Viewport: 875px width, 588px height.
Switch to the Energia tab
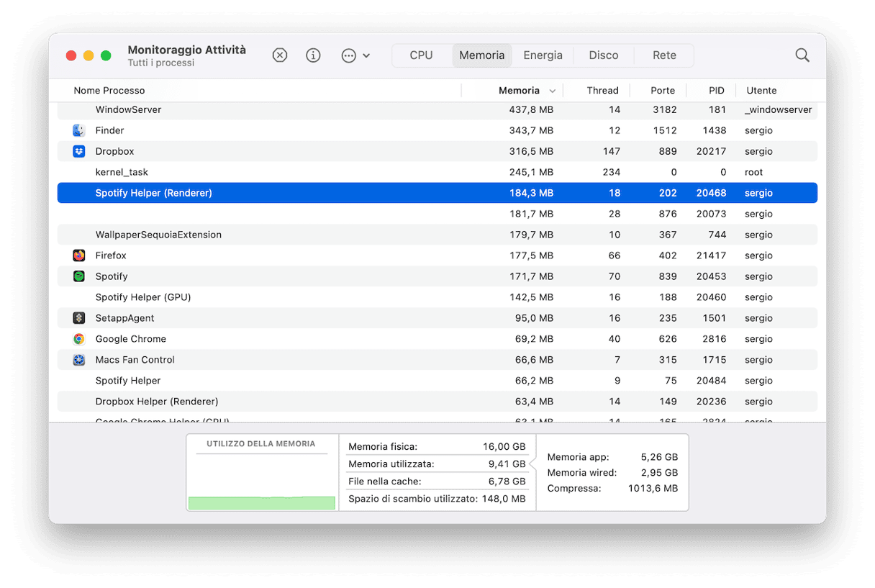543,55
